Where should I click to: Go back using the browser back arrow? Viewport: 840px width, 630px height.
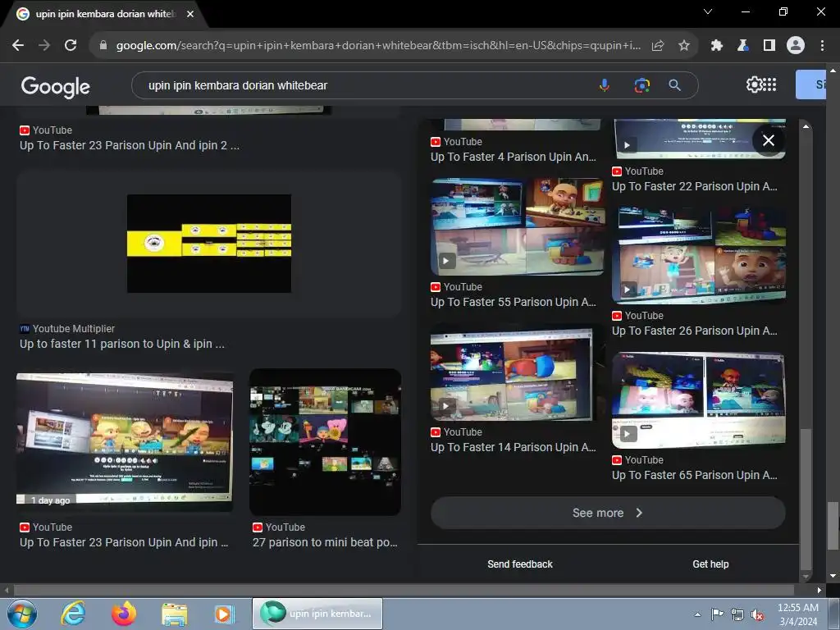18,46
